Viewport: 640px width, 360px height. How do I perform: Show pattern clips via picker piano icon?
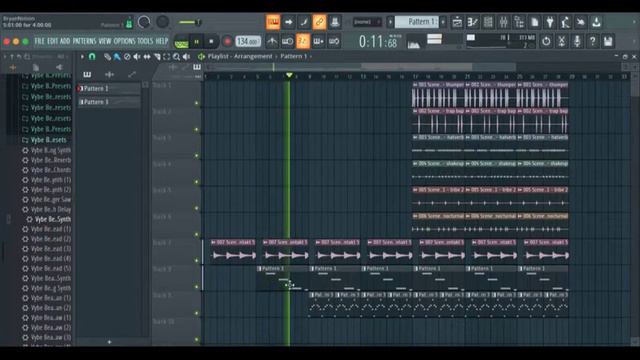click(87, 75)
